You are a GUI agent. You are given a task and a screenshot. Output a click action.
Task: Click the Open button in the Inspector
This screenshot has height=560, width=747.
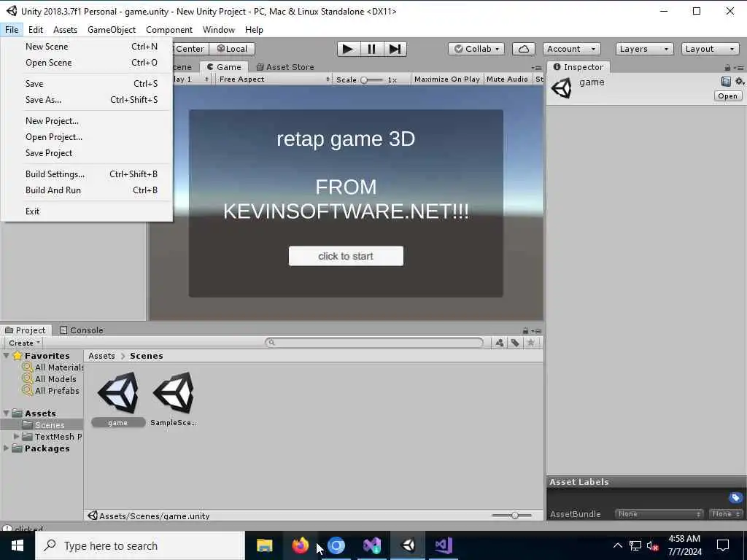727,96
